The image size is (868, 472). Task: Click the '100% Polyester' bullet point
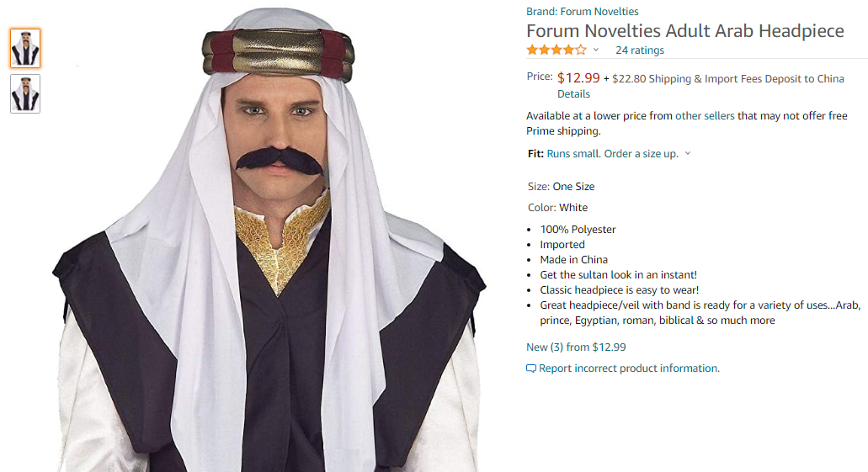coord(578,230)
